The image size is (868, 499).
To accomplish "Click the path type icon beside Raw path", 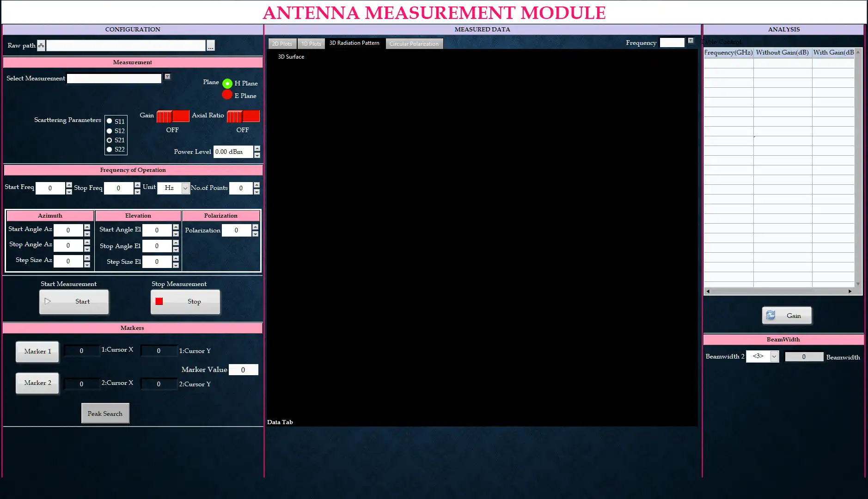I will click(41, 45).
